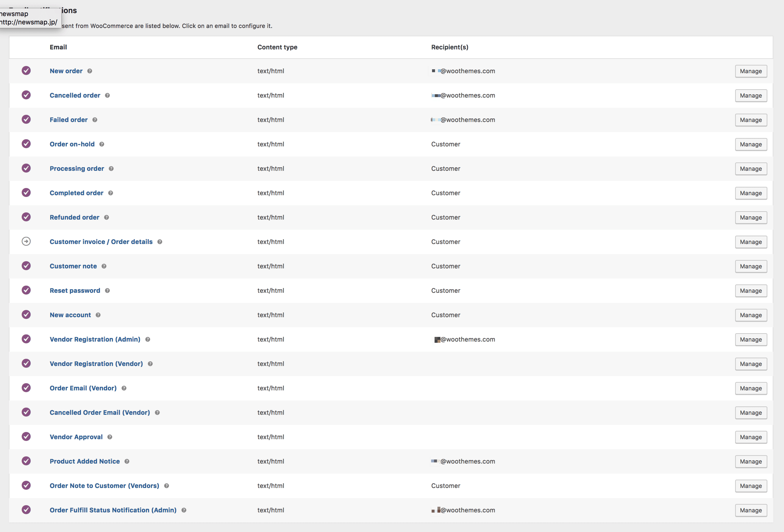Click the Recipient(s) column header
The height and width of the screenshot is (532, 784).
pyautogui.click(x=450, y=47)
